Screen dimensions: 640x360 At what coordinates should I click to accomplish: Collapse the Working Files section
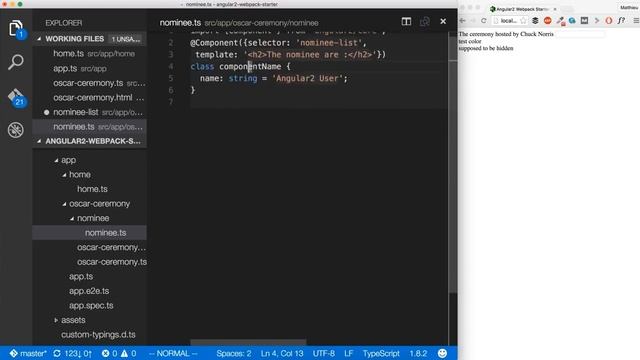point(39,39)
